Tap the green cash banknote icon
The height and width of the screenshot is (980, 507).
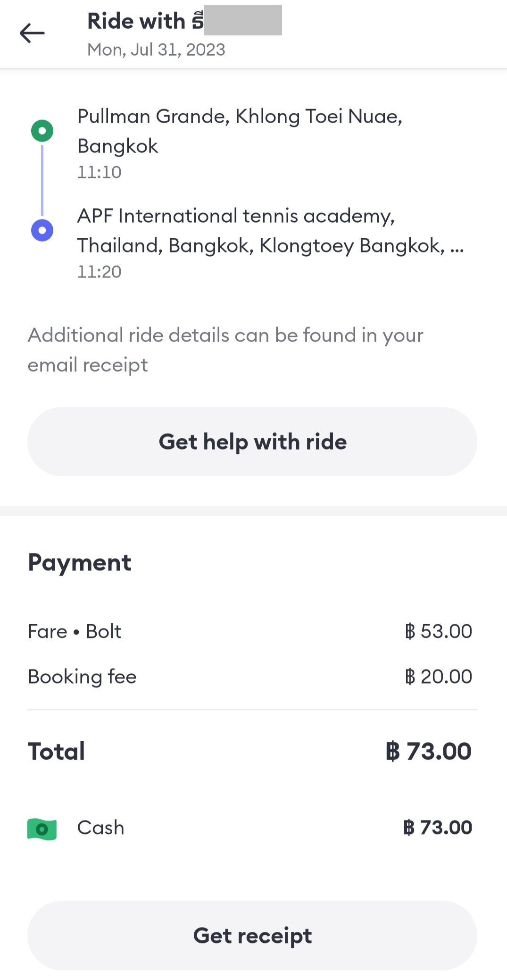[42, 829]
